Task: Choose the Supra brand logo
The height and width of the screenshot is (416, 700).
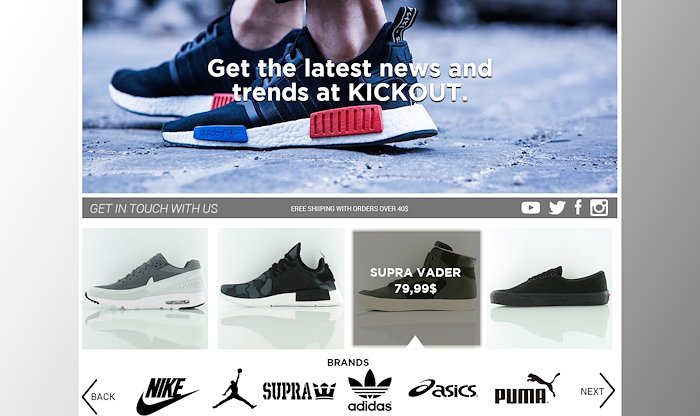Action: [299, 391]
